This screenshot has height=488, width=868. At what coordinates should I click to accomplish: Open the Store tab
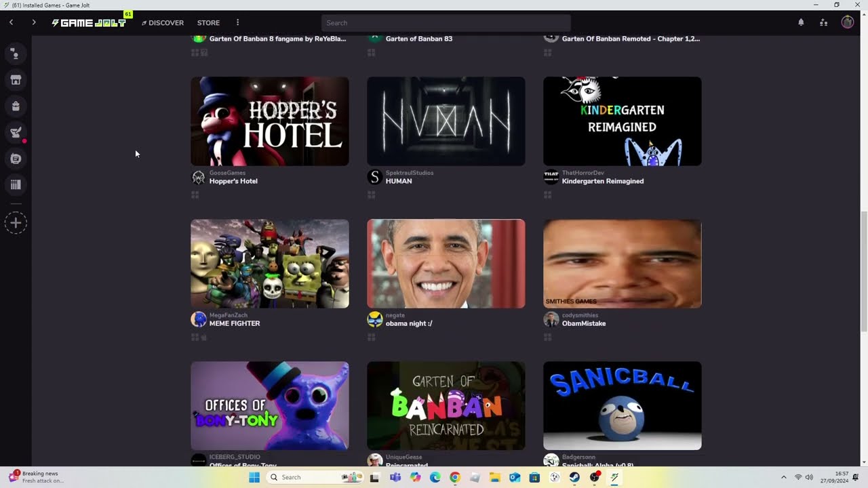pyautogui.click(x=208, y=22)
